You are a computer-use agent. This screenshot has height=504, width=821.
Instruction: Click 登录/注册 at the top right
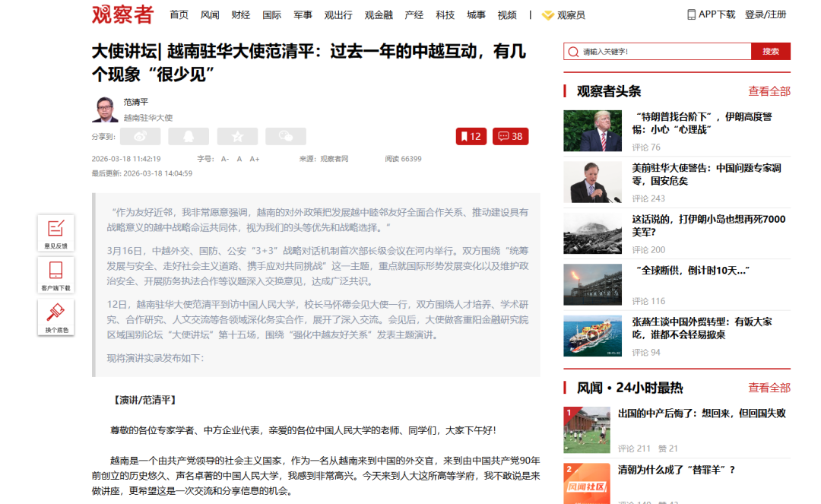point(766,14)
